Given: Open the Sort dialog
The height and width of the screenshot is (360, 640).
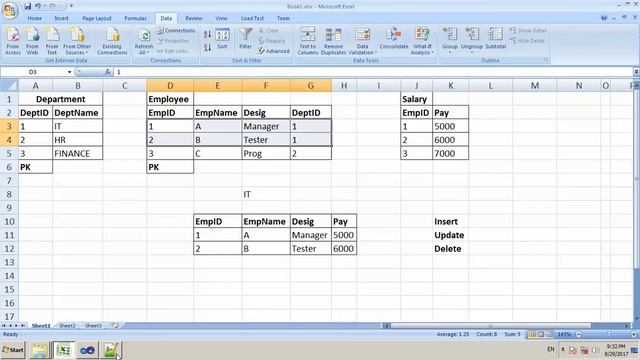Looking at the screenshot, I should 222,39.
